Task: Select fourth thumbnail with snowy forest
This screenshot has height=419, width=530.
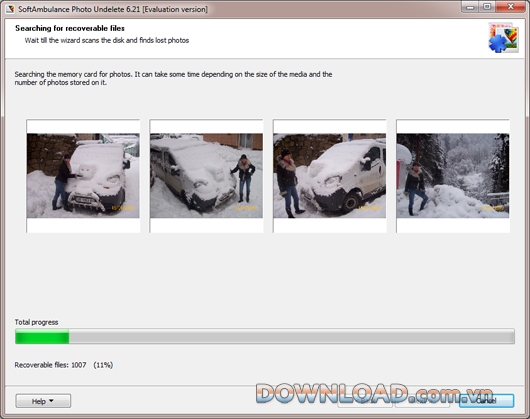Action: tap(453, 176)
